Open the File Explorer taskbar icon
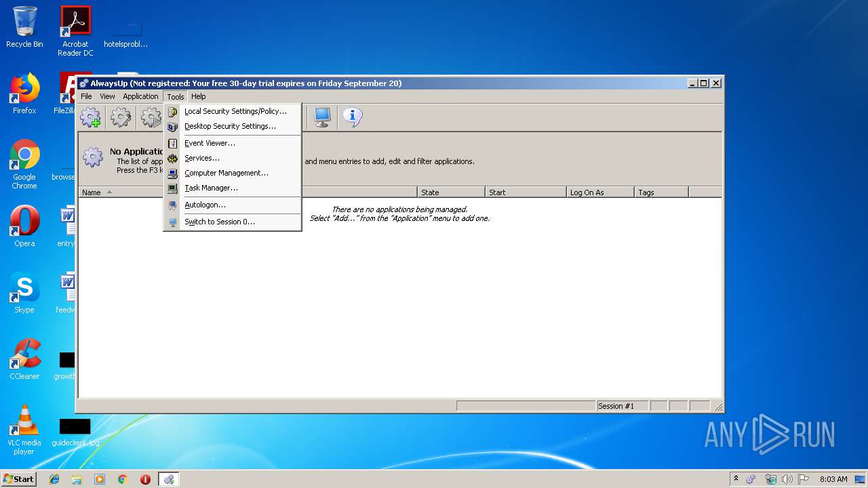The height and width of the screenshot is (488, 868). tap(77, 479)
